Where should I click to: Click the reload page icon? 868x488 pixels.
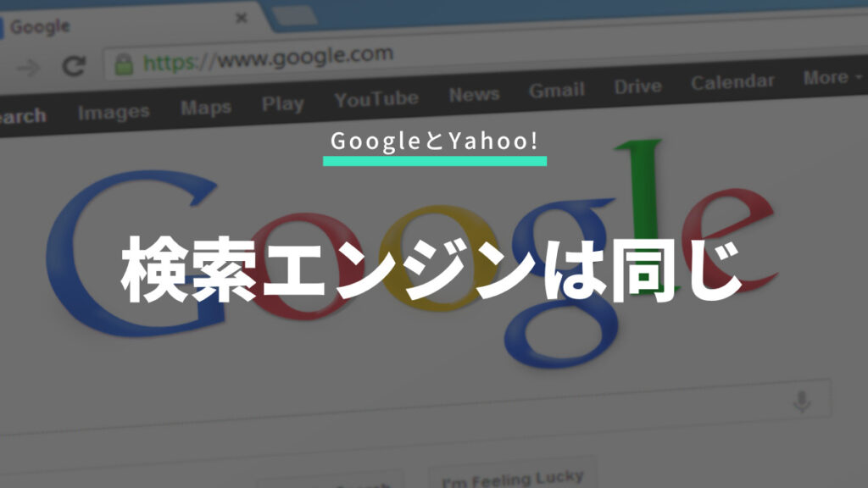point(75,66)
